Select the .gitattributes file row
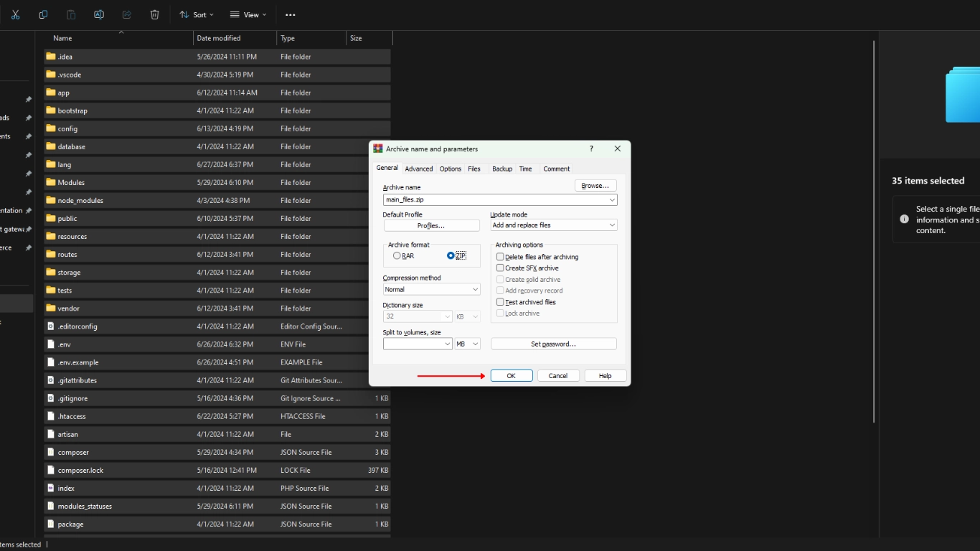The image size is (980, 551). 217,380
